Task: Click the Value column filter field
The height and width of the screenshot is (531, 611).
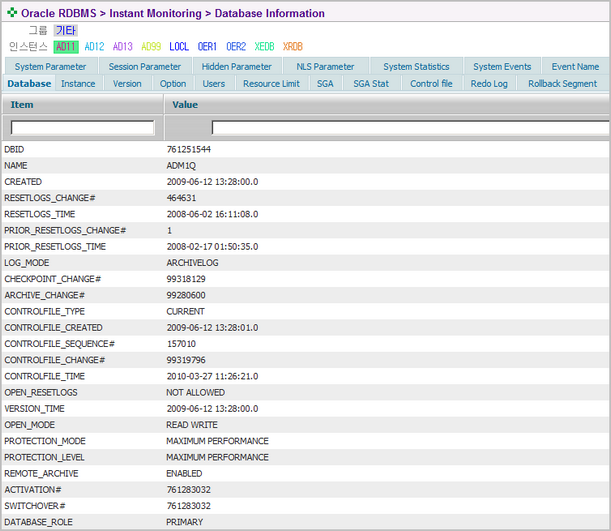Action: coord(410,128)
